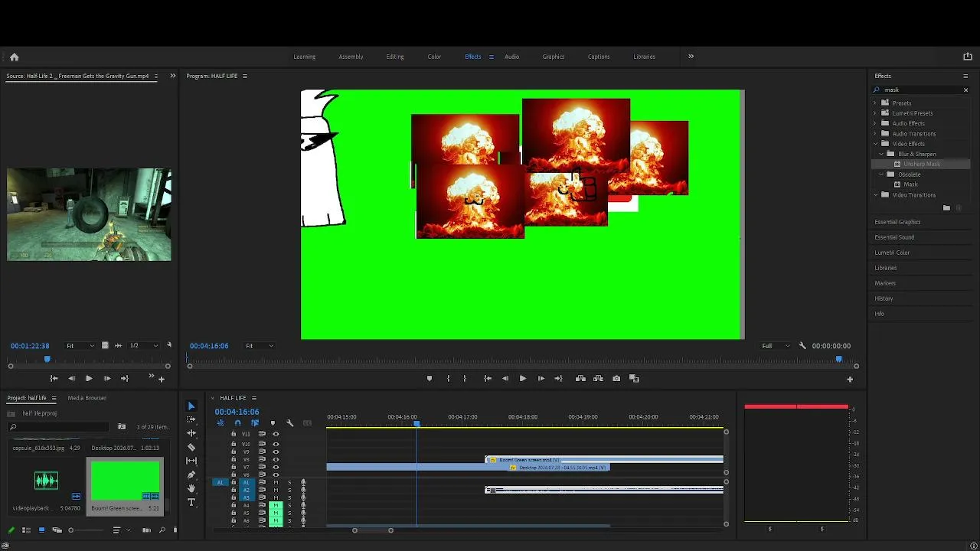Open the Quick Export share icon
980x551 pixels.
pyautogui.click(x=967, y=57)
